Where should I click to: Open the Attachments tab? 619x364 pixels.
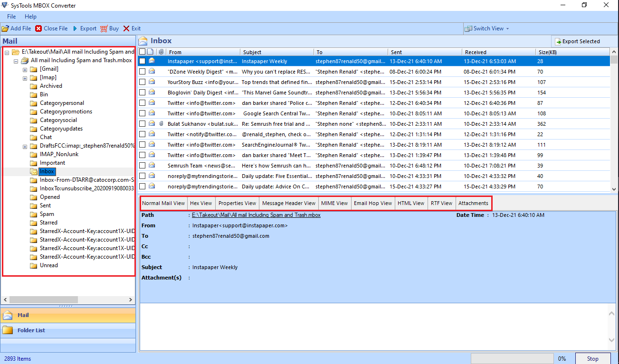tap(473, 203)
